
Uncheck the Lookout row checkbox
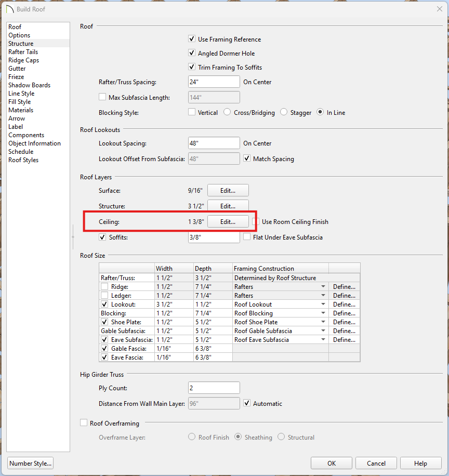[x=104, y=304]
